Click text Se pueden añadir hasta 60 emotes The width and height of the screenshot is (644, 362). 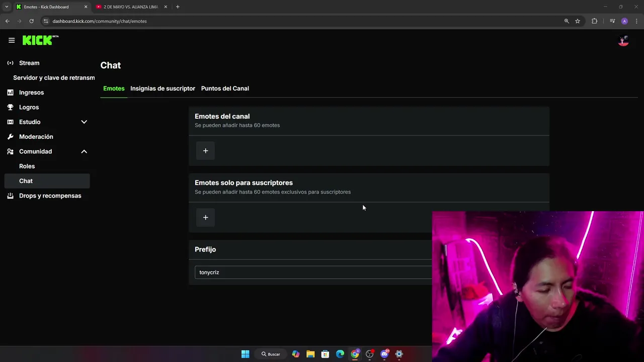(x=237, y=125)
